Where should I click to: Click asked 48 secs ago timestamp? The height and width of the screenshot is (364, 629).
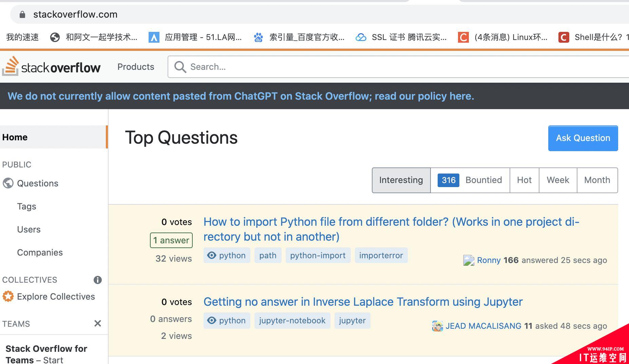pos(571,326)
